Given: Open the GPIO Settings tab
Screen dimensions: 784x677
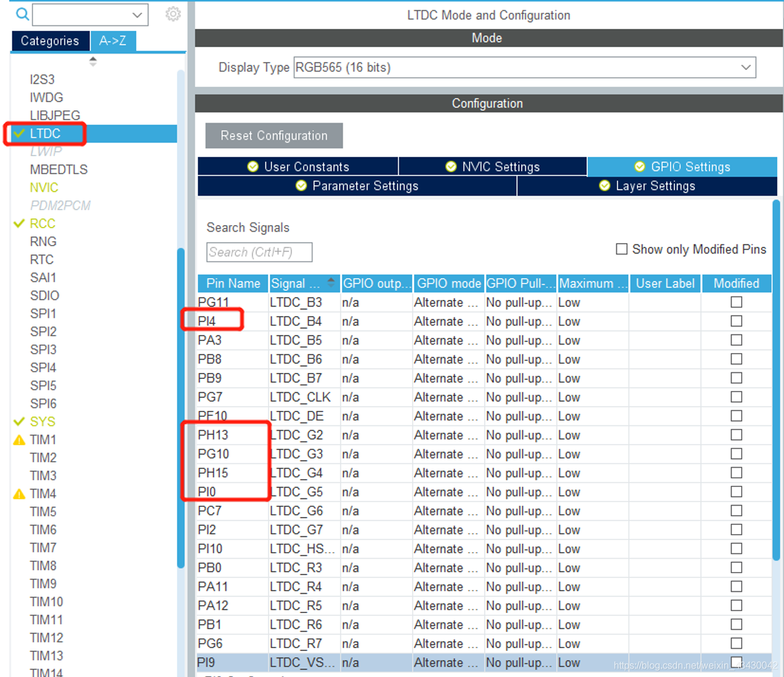Looking at the screenshot, I should [682, 167].
